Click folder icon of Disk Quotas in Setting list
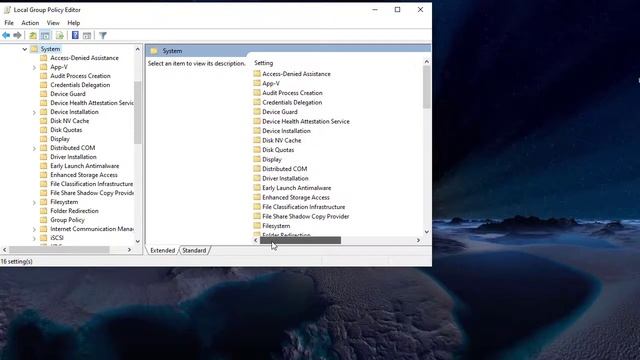The width and height of the screenshot is (640, 360). click(x=257, y=149)
